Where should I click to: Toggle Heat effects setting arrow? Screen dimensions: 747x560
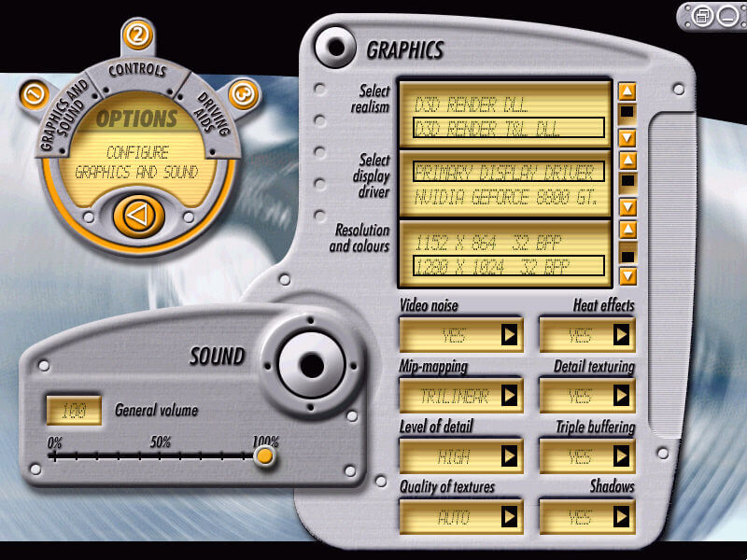coord(621,335)
